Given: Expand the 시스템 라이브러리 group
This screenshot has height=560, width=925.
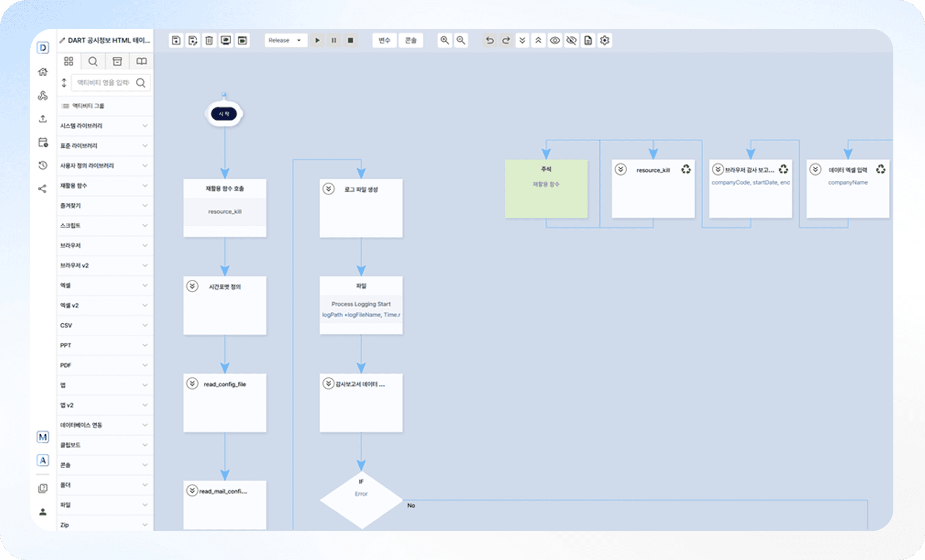Looking at the screenshot, I should (105, 126).
